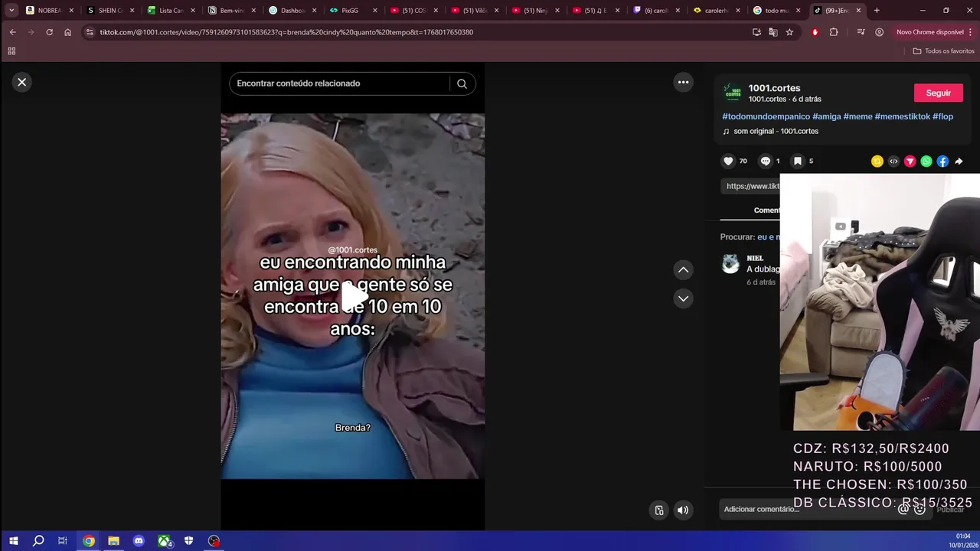This screenshot has width=980, height=551.
Task: Click Novo Chrome disponível update button
Action: point(934,32)
